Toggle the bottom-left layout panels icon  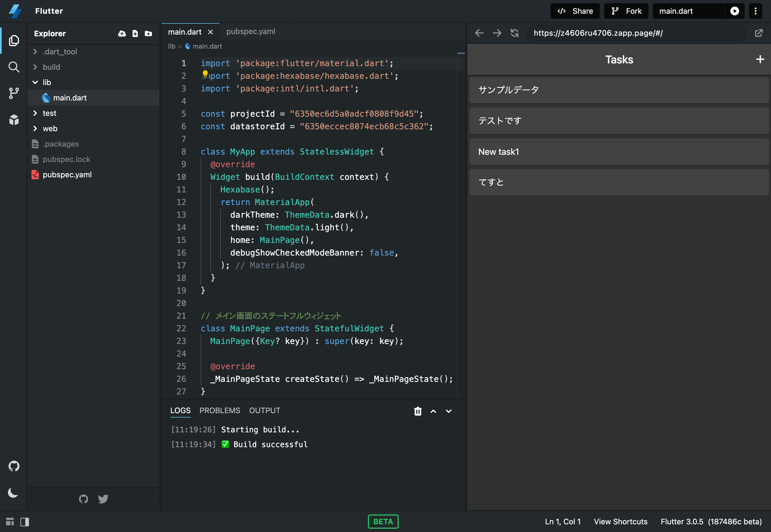(x=10, y=522)
